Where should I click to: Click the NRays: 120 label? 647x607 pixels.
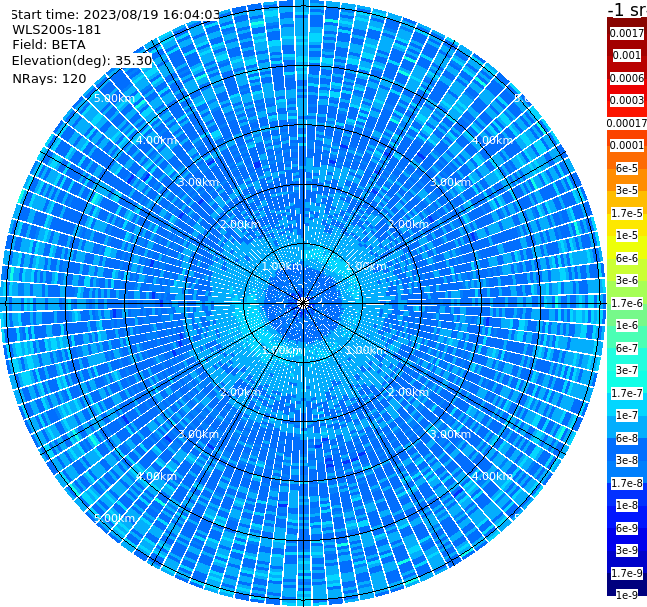tap(49, 78)
